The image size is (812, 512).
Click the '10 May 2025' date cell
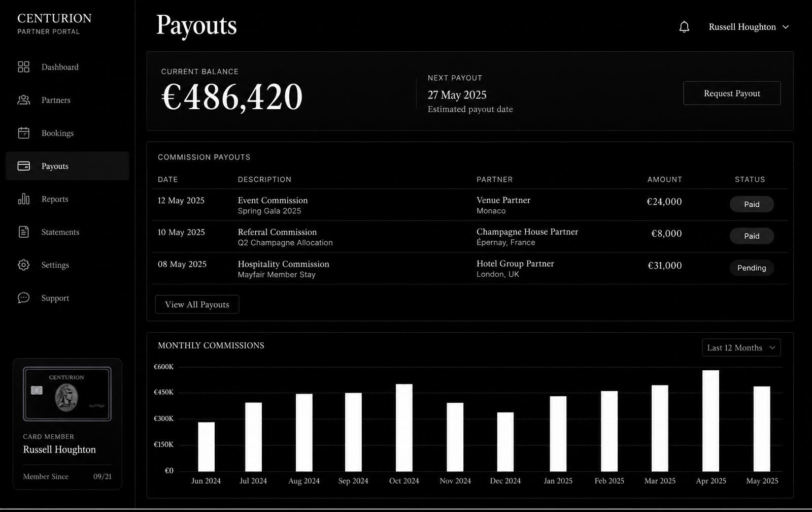point(181,232)
